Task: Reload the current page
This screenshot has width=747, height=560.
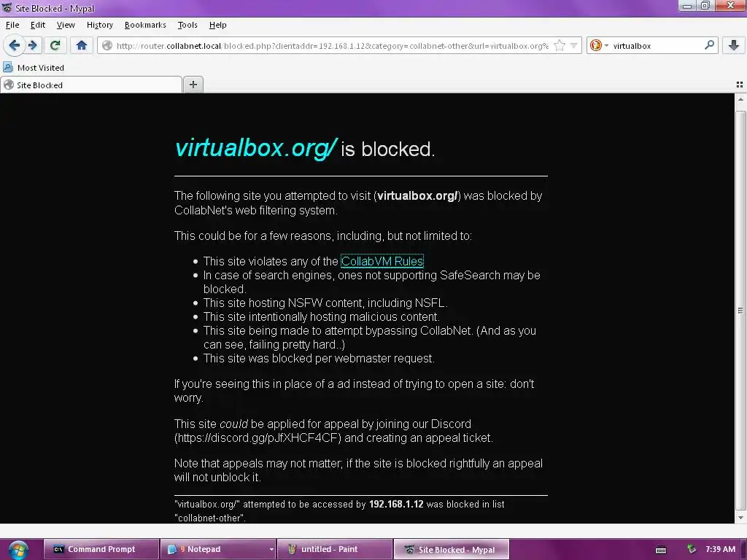Action: pos(55,46)
